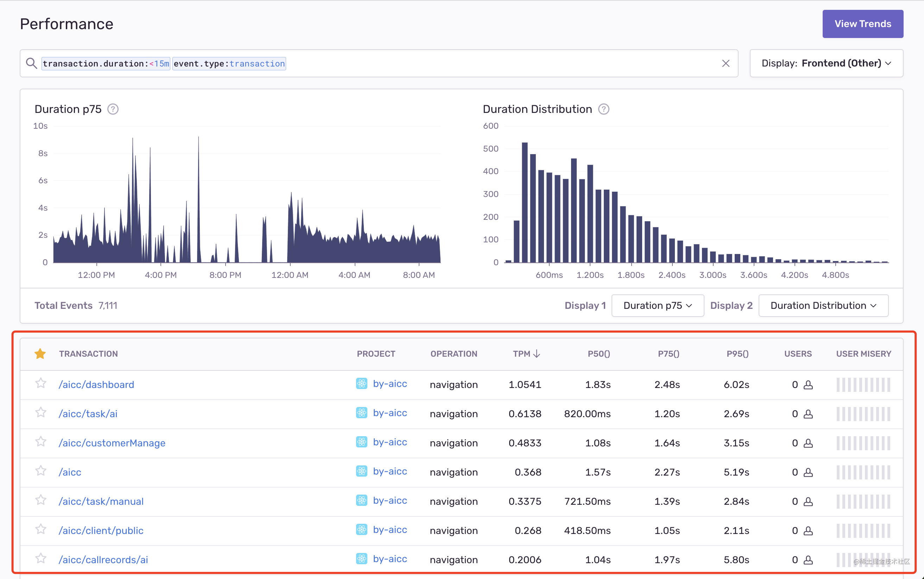
Task: Open the Display Frontend (Other) dropdown
Action: tap(826, 63)
